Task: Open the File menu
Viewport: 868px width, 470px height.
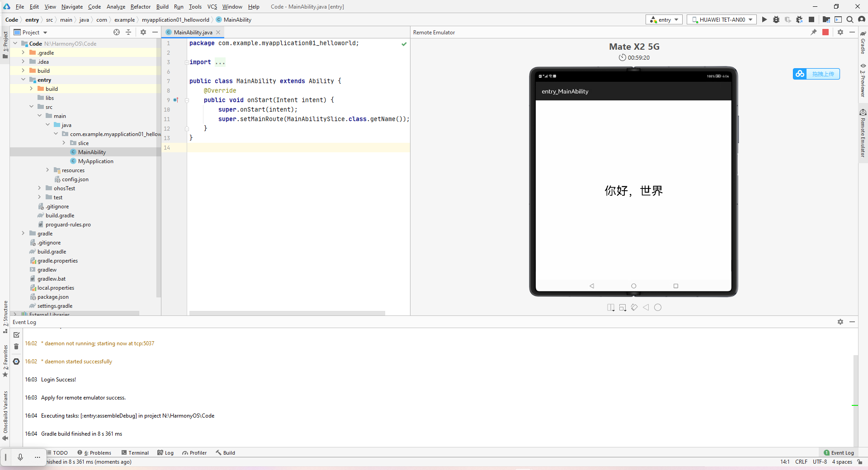Action: 20,7
